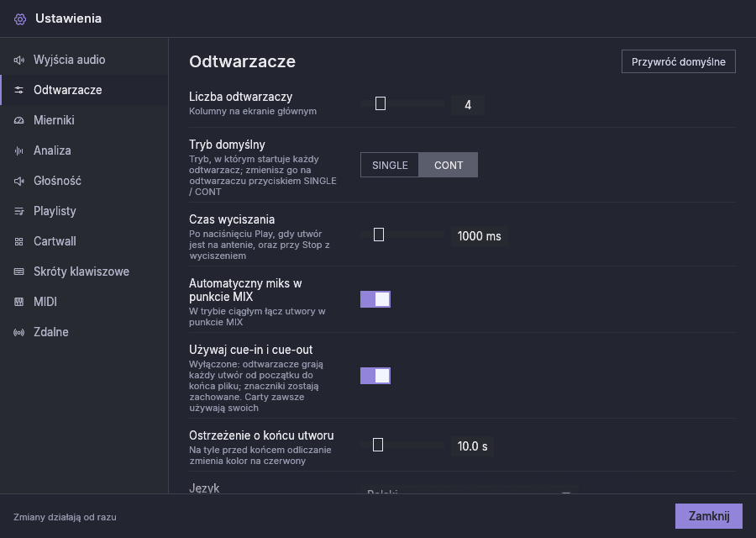Click the footer text "Zmiany działają od razu"
The image size is (756, 538).
65,517
